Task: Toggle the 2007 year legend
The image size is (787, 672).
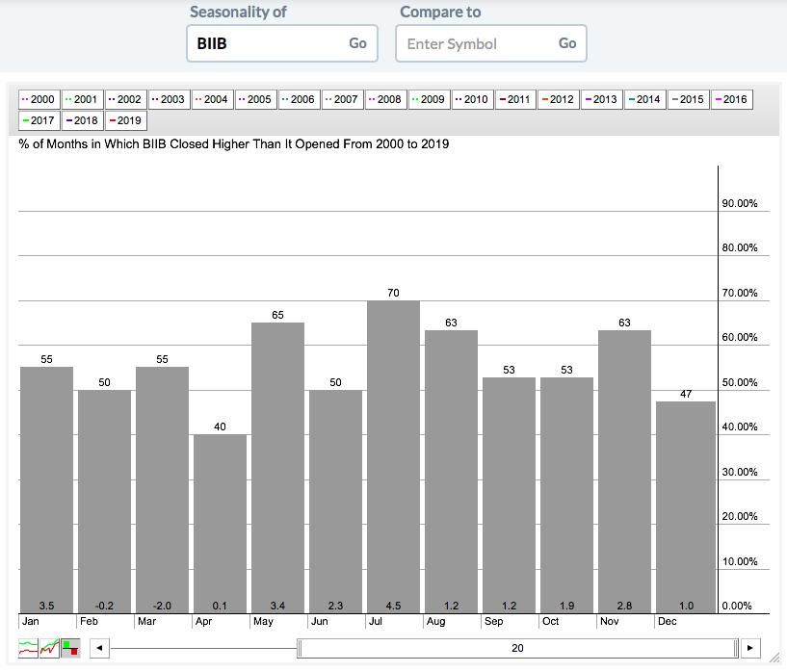Action: pos(343,99)
